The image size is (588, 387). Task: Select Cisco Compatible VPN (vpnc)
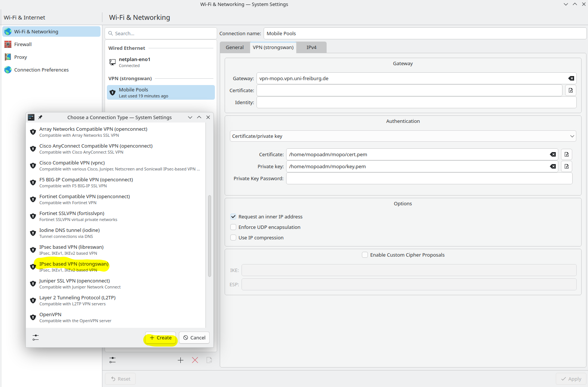[x=116, y=166]
